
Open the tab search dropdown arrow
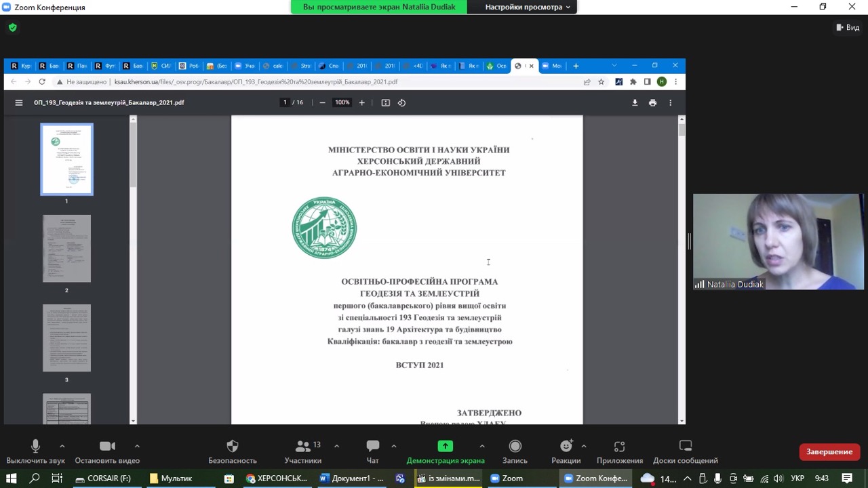point(614,66)
